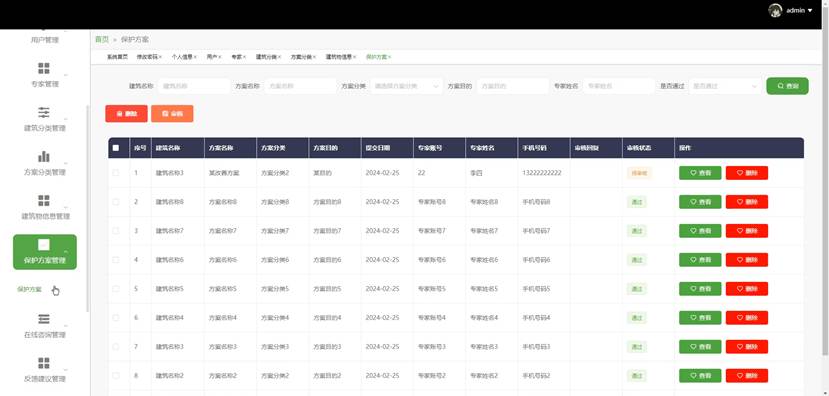Viewport: 829px width, 396px height.
Task: Go to 首页 via the breadcrumb link
Action: [102, 40]
